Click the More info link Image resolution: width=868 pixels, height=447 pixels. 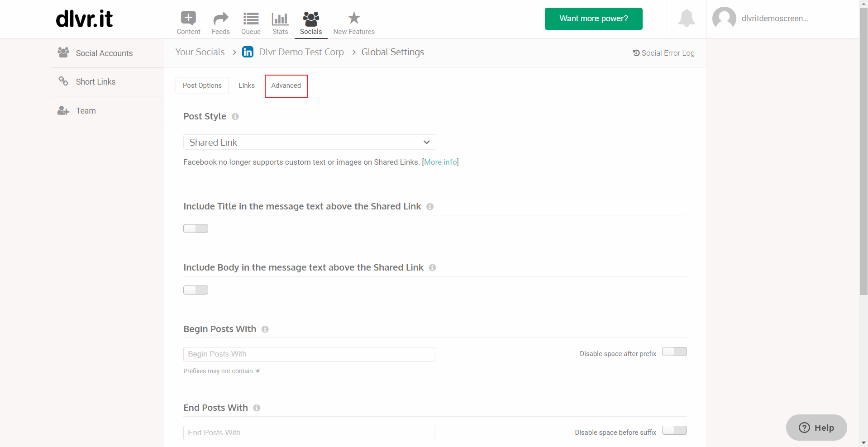pos(440,162)
